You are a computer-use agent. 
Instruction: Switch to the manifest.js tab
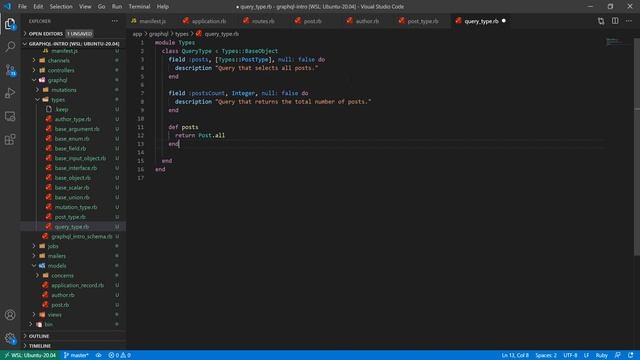[x=153, y=21]
